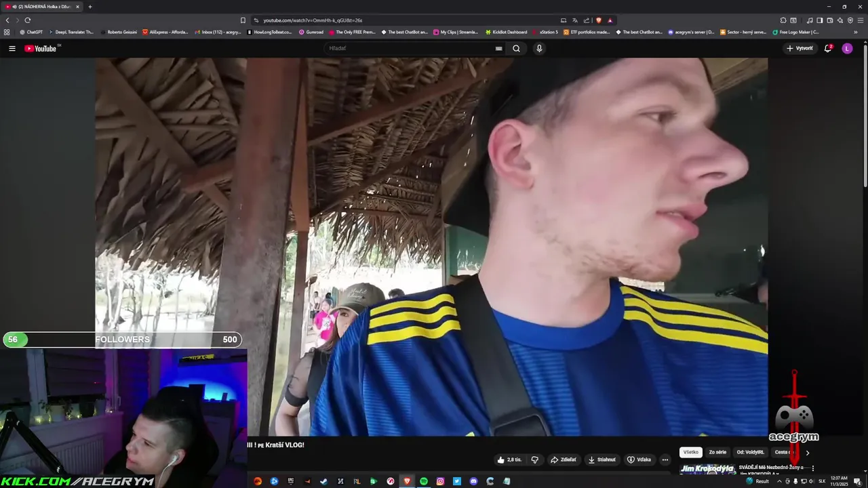Open the taskbar clock showing 12:37 AM

[839, 481]
